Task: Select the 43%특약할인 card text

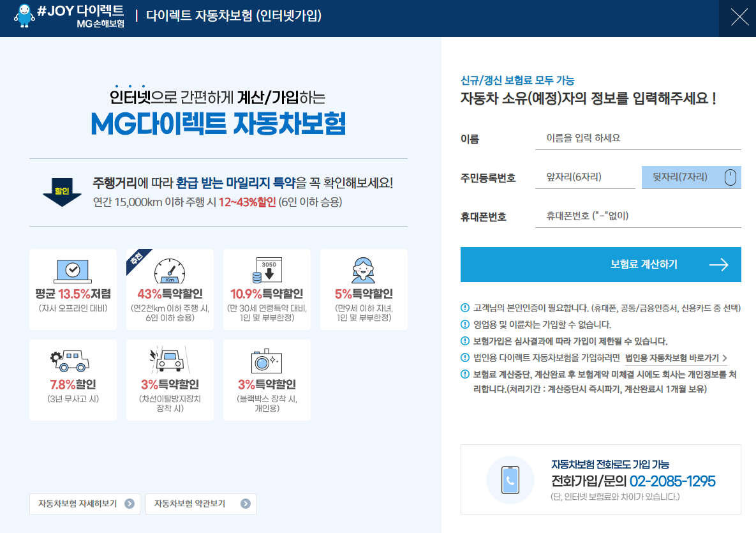Action: [x=170, y=294]
